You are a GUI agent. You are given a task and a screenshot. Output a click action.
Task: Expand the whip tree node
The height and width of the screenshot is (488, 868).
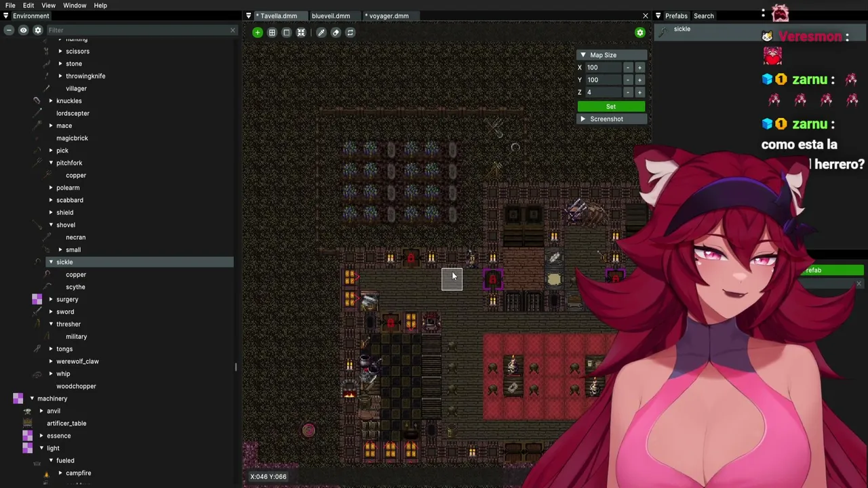[51, 373]
